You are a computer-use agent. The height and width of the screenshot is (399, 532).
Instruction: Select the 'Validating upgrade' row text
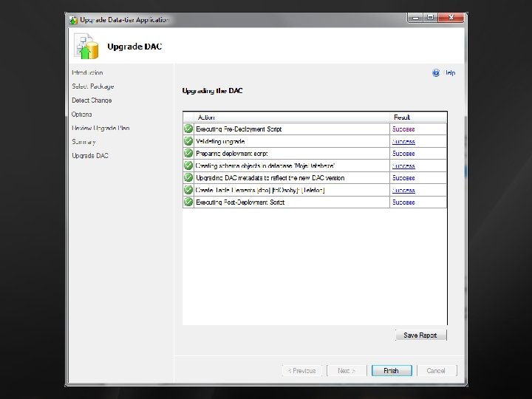[220, 141]
